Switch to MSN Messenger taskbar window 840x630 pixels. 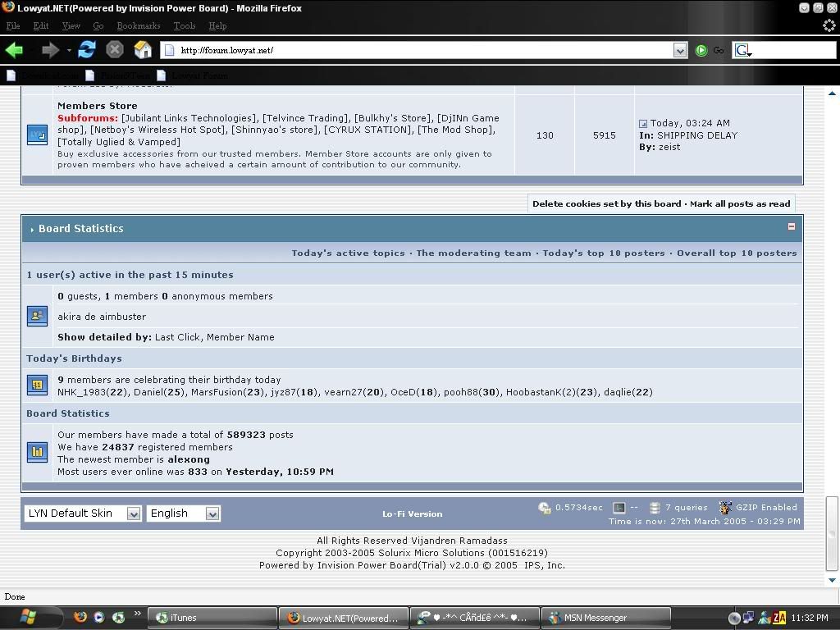606,618
